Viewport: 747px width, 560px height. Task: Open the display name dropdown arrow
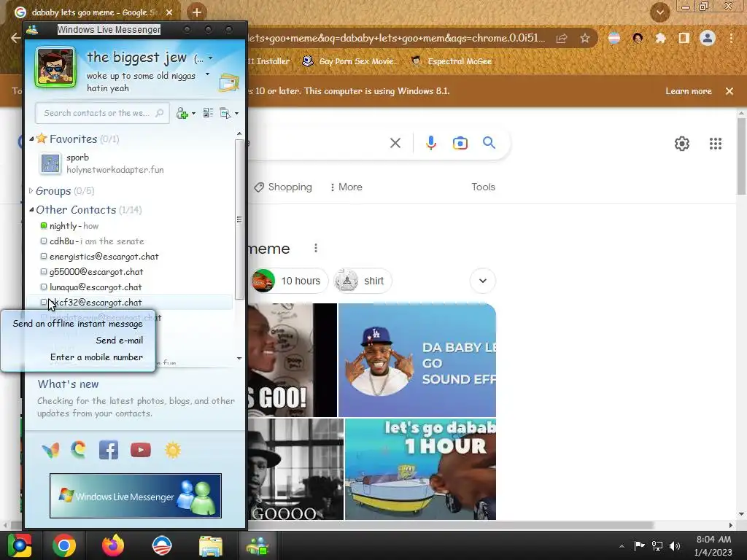tap(211, 58)
